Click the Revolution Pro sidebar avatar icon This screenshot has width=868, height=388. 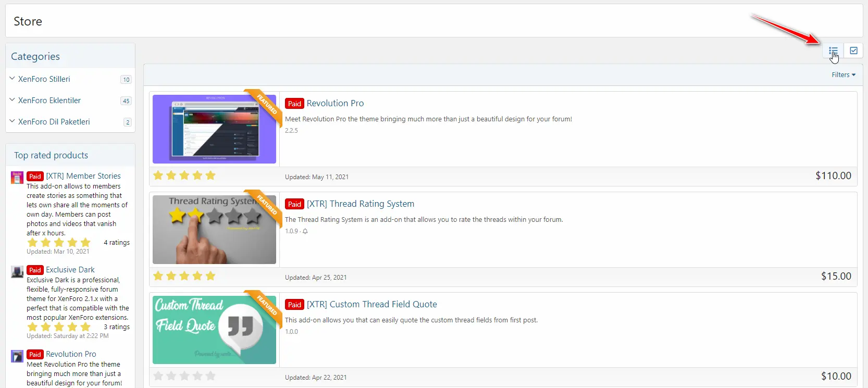click(17, 356)
